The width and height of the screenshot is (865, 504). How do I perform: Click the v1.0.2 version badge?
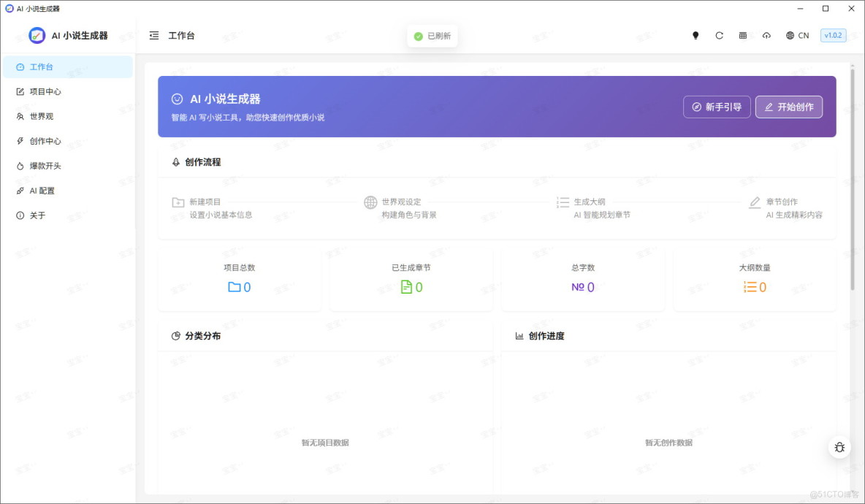click(x=834, y=34)
